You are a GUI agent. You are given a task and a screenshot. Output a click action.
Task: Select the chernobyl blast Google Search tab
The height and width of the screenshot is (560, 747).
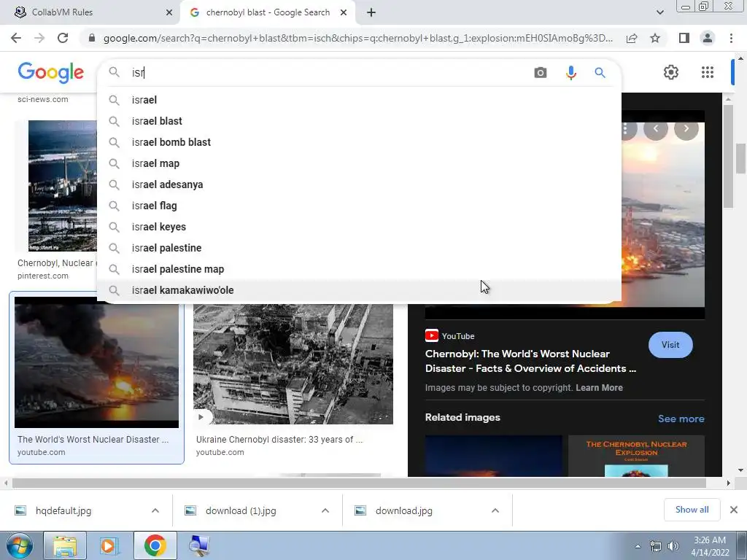click(267, 12)
